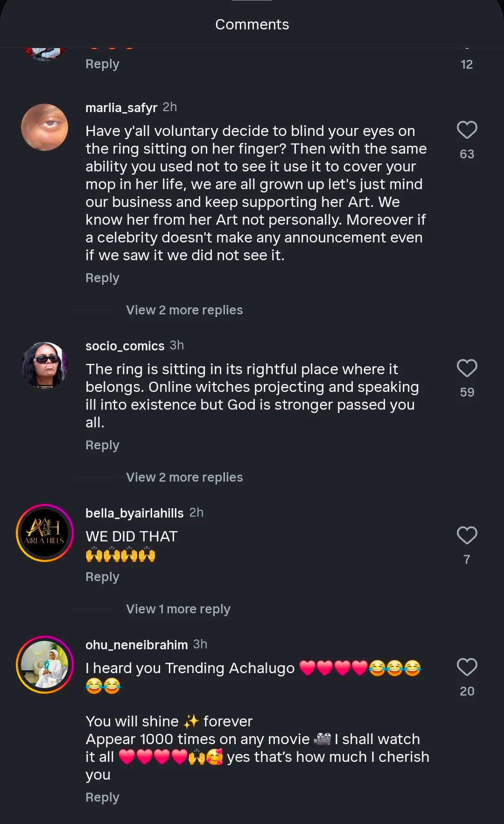Open the marlia_safyr username link
The height and width of the screenshot is (824, 504).
[x=121, y=108]
